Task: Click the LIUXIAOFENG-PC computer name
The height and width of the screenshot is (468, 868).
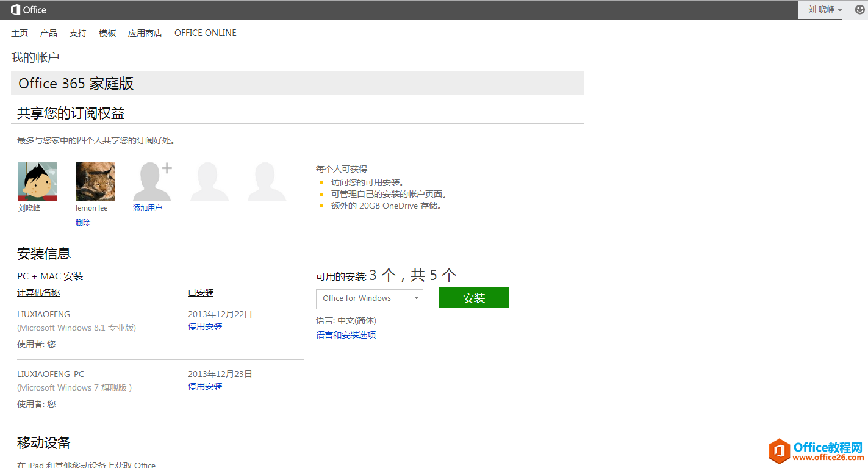Action: pos(51,374)
